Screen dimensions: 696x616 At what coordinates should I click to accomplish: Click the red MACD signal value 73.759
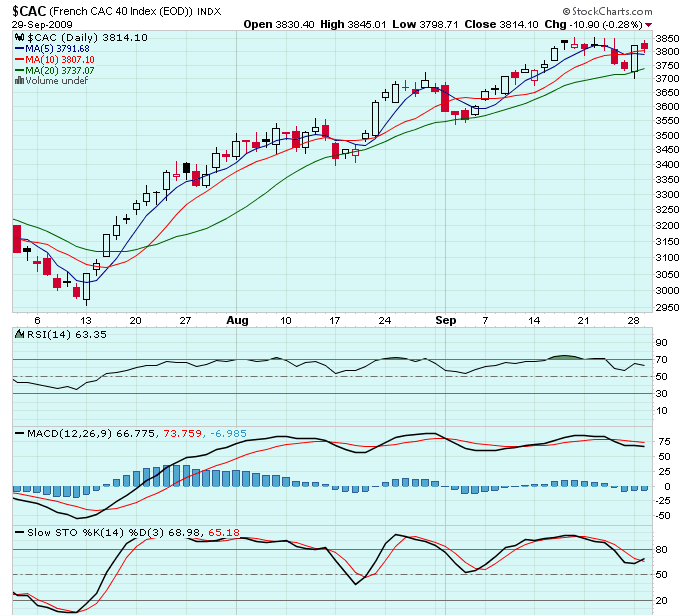tap(182, 433)
